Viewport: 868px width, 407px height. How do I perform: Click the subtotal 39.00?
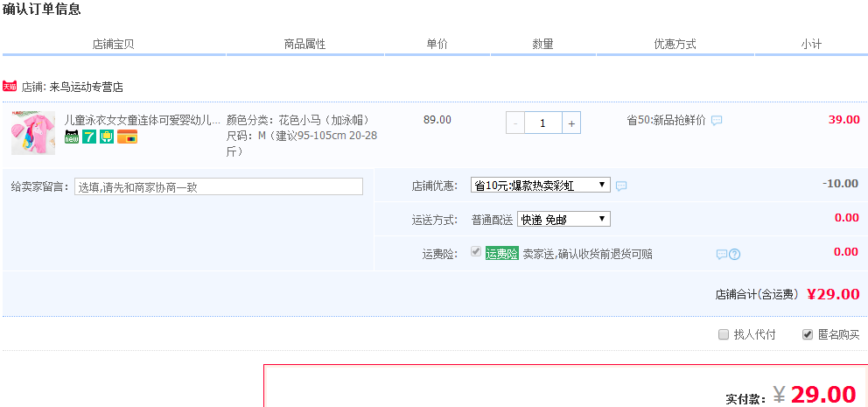844,120
